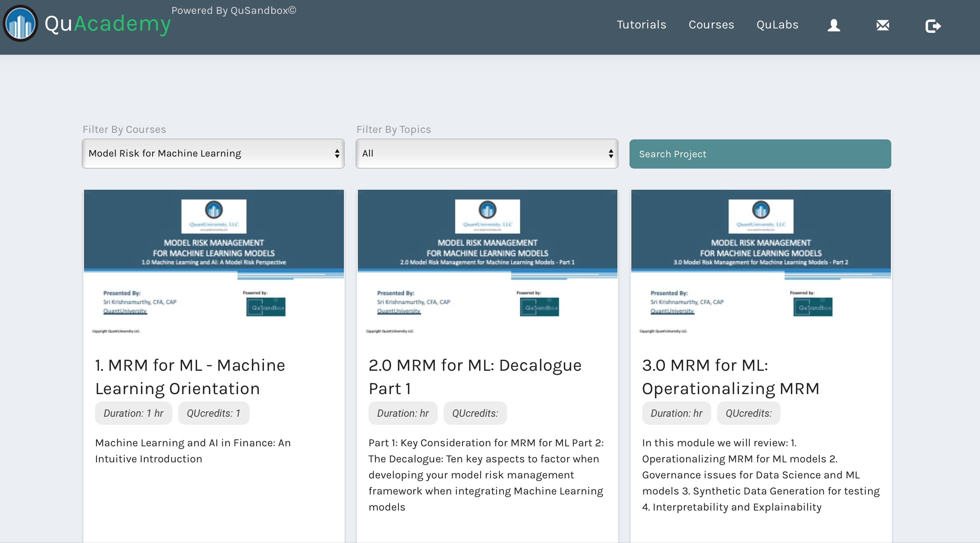Click the QUcredits badge on Operationalizing MRM card
The height and width of the screenshot is (543, 980).
click(x=749, y=413)
